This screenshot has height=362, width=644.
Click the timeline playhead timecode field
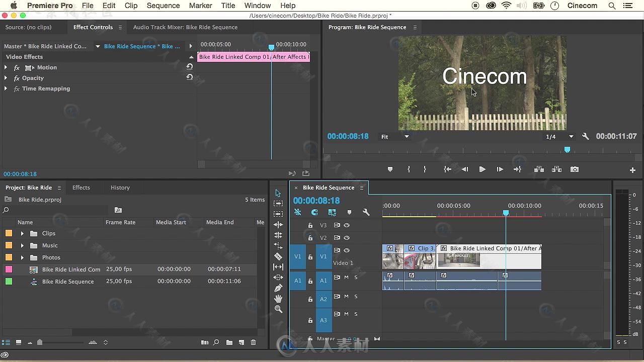pos(316,200)
